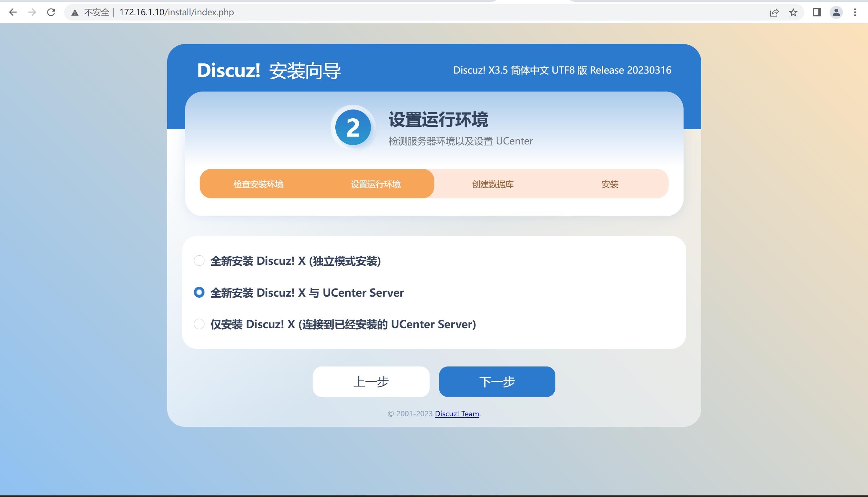
Task: Click the address bar URL 172.16.1.10/install/index.php
Action: pos(176,12)
